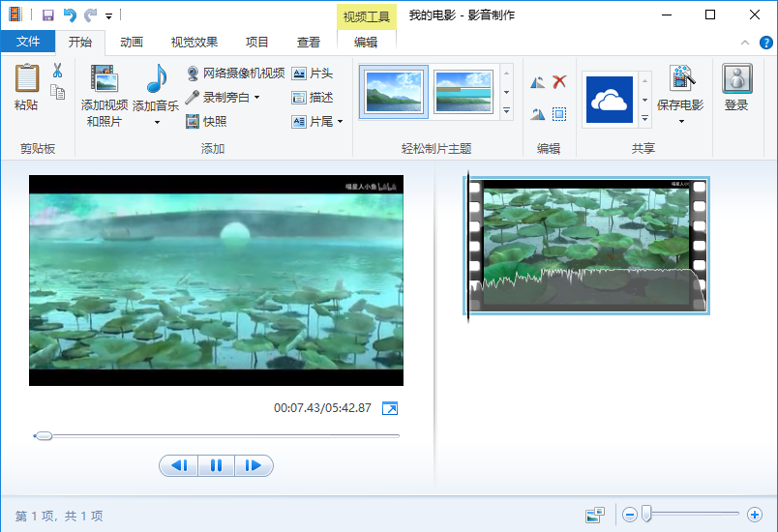Click the Snapshot (快照) button

pos(206,121)
